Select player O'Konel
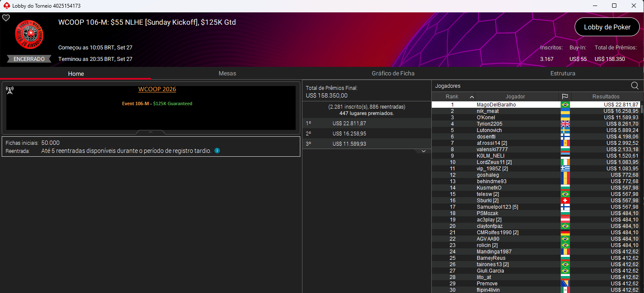This screenshot has width=644, height=293. tap(536, 118)
